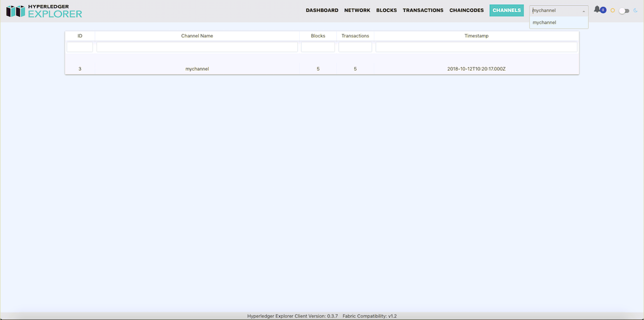
Task: Sort table by ID column header
Action: pos(80,36)
